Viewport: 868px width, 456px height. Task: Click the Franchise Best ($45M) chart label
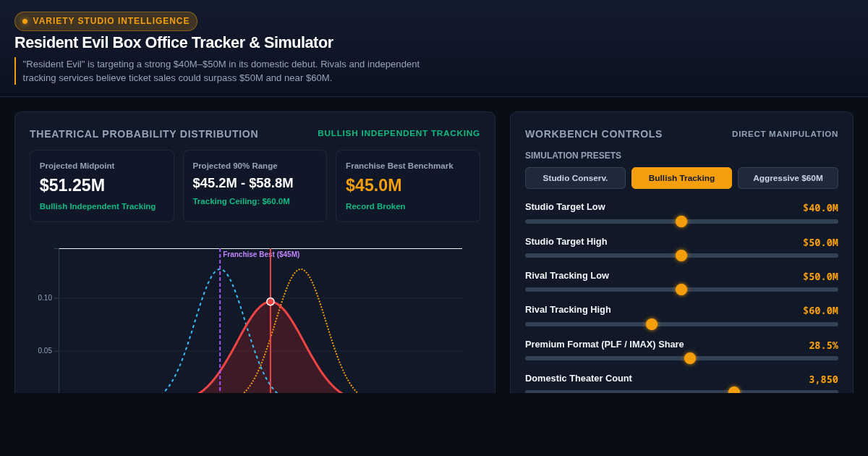point(261,255)
